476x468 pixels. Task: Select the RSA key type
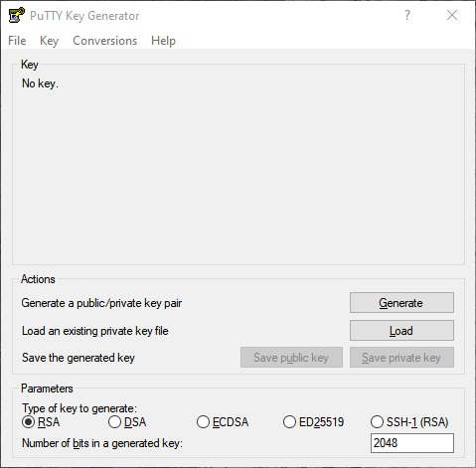click(x=41, y=422)
